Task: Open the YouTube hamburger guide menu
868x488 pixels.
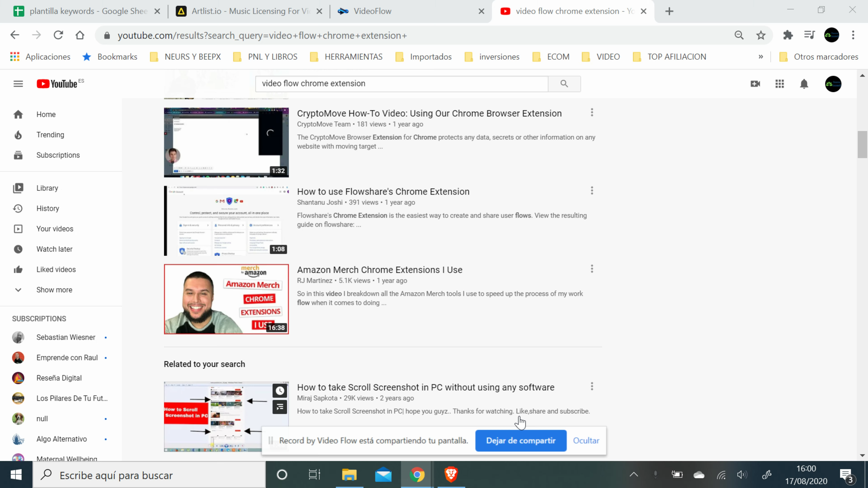Action: 18,84
